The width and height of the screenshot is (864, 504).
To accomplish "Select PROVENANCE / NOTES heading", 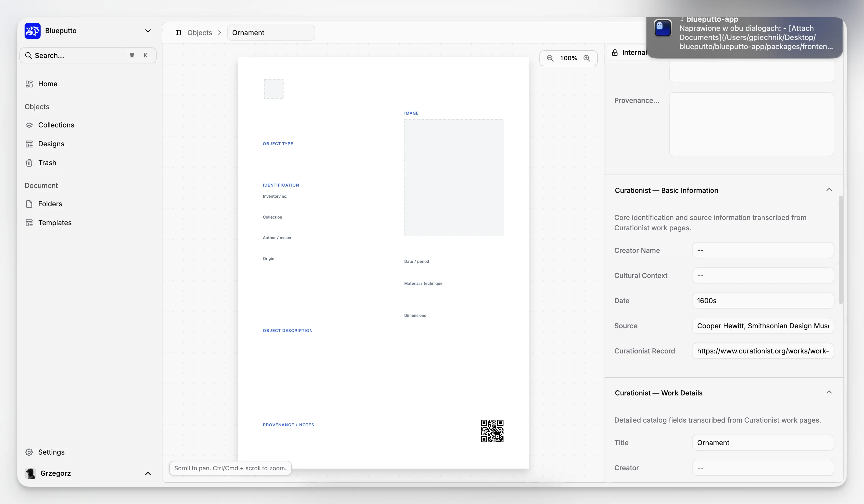I will click(x=288, y=425).
